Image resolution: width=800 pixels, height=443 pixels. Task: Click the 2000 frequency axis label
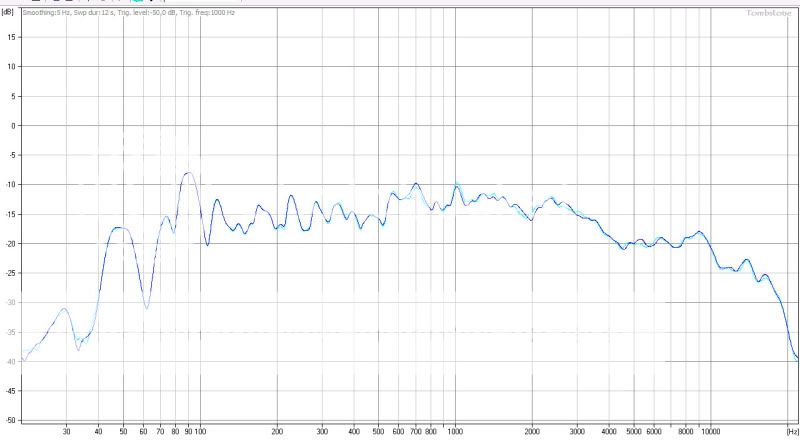532,431
